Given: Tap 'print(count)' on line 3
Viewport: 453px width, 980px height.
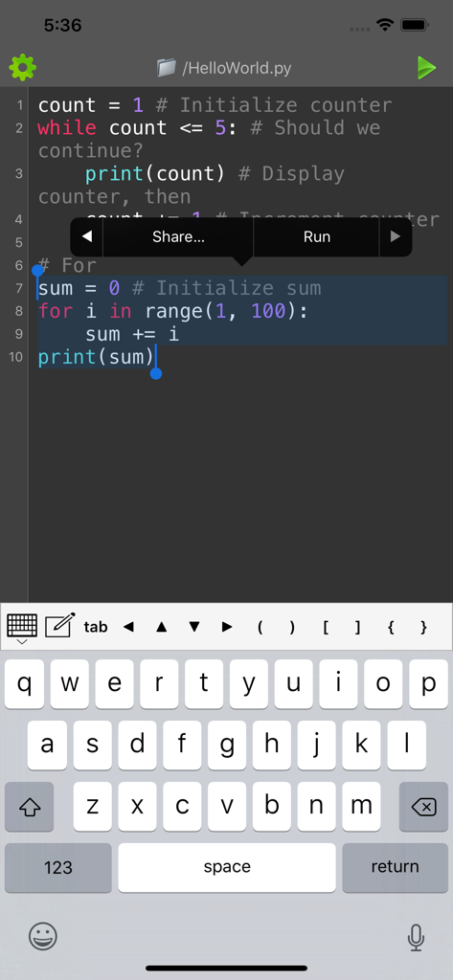Looking at the screenshot, I should 154,174.
